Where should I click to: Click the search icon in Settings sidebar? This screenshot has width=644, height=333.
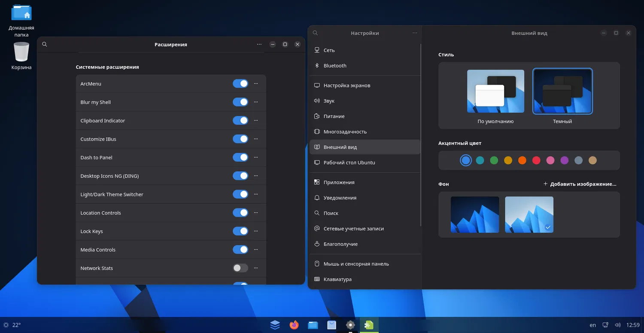[315, 33]
